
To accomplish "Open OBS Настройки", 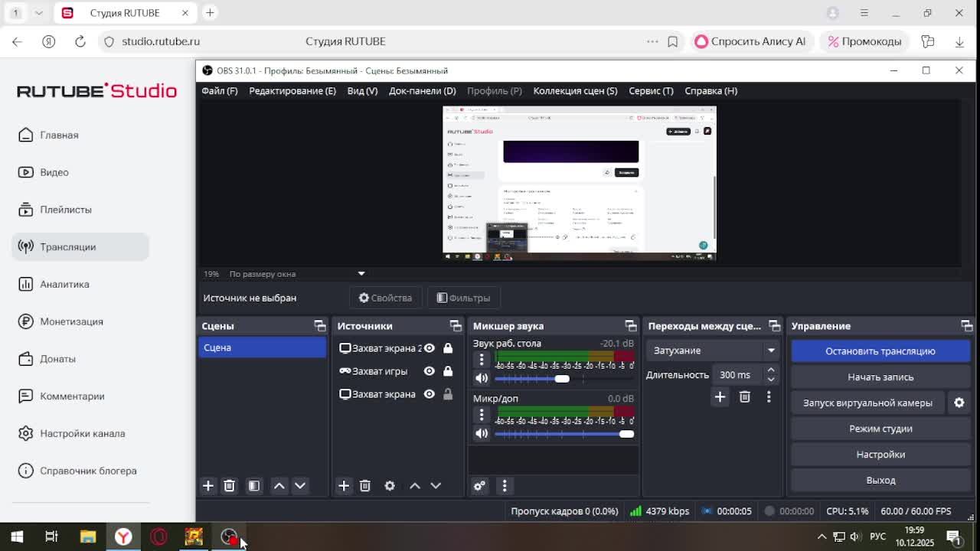I will (x=880, y=455).
